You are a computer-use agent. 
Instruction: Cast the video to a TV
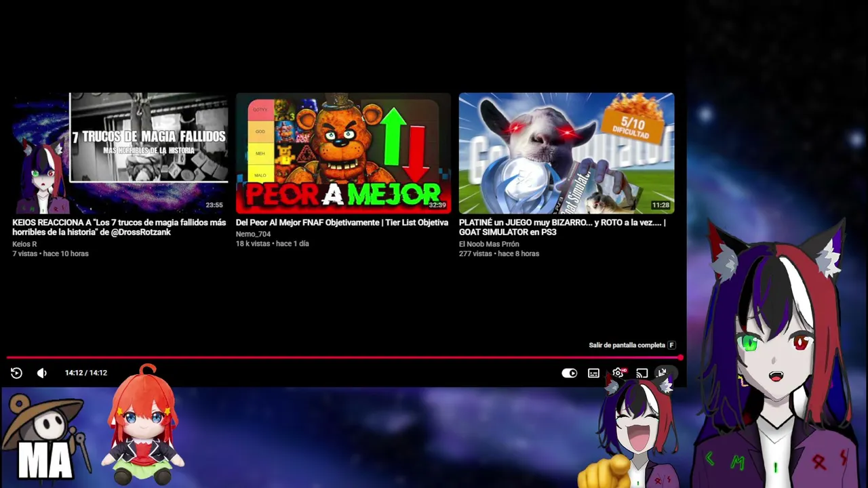click(642, 373)
